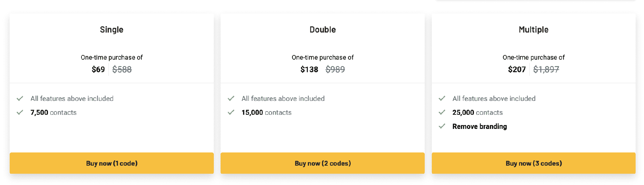Select the Multiple plan heading
644x185 pixels.
(x=534, y=30)
